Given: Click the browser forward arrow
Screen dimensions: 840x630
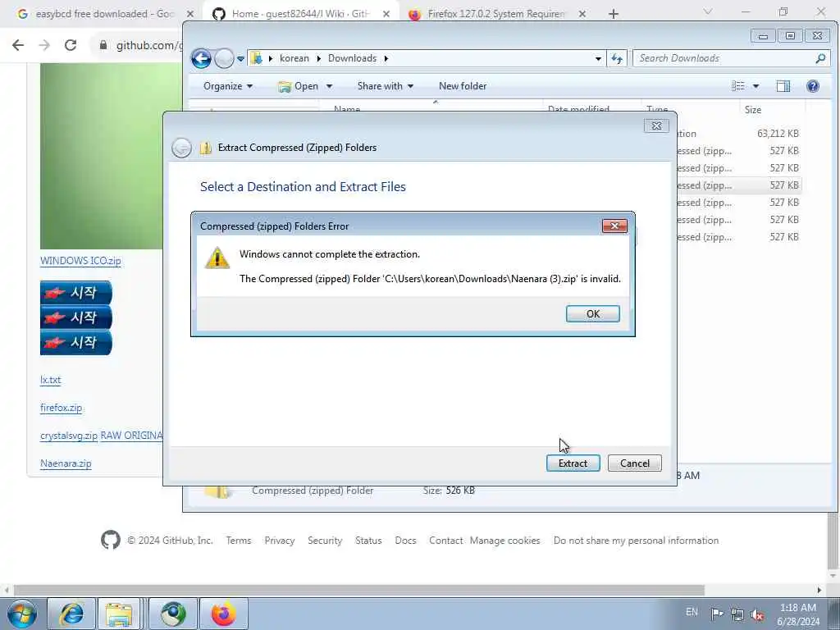Looking at the screenshot, I should (x=44, y=46).
